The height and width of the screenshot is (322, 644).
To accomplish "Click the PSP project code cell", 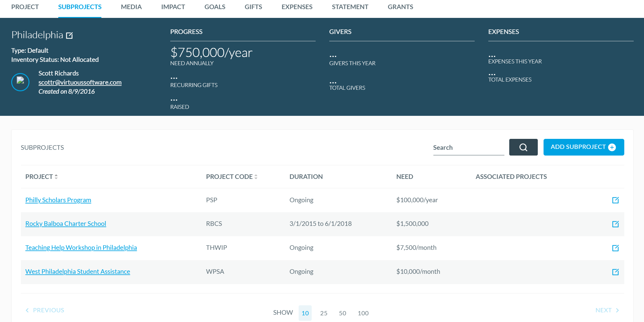I will click(212, 200).
